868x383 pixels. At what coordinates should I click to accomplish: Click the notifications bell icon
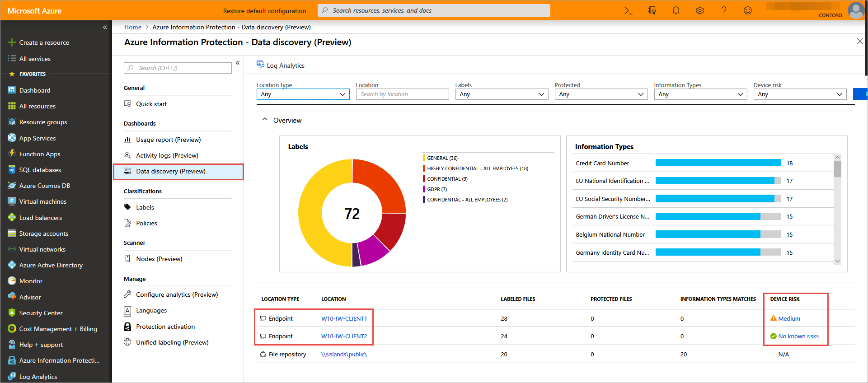[x=676, y=10]
